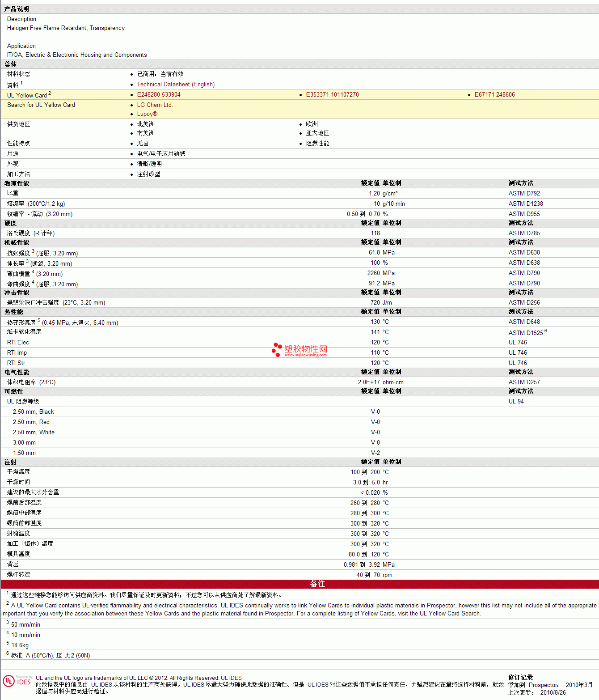Select drying time 3.0 到 5.0 hr
Viewport: 599px width, 700px height.
pyautogui.click(x=370, y=482)
